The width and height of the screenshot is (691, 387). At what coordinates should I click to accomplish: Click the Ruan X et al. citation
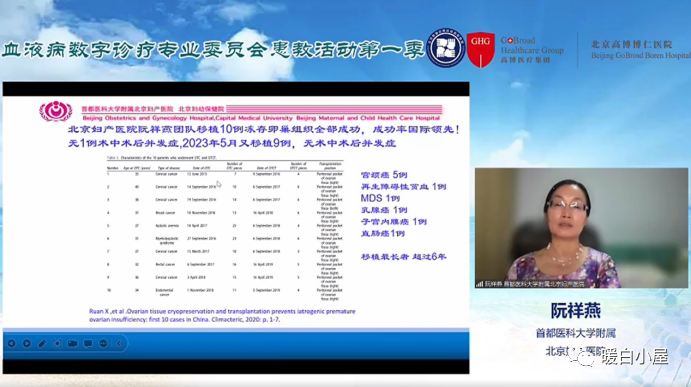pos(222,315)
